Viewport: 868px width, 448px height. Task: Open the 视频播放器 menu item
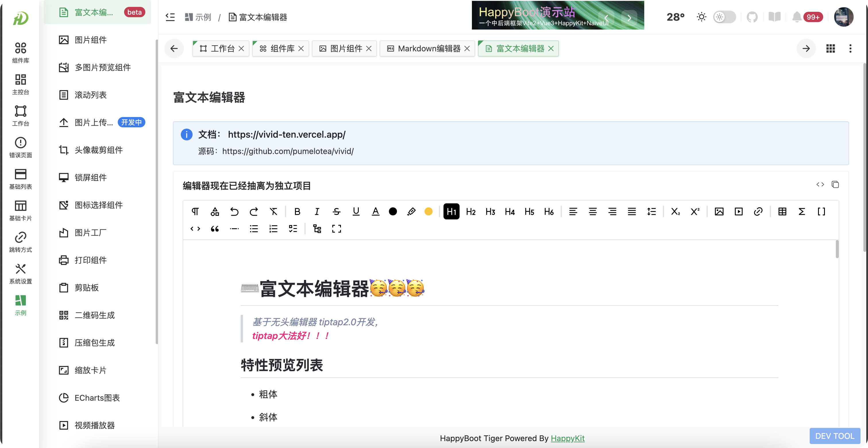pos(95,425)
